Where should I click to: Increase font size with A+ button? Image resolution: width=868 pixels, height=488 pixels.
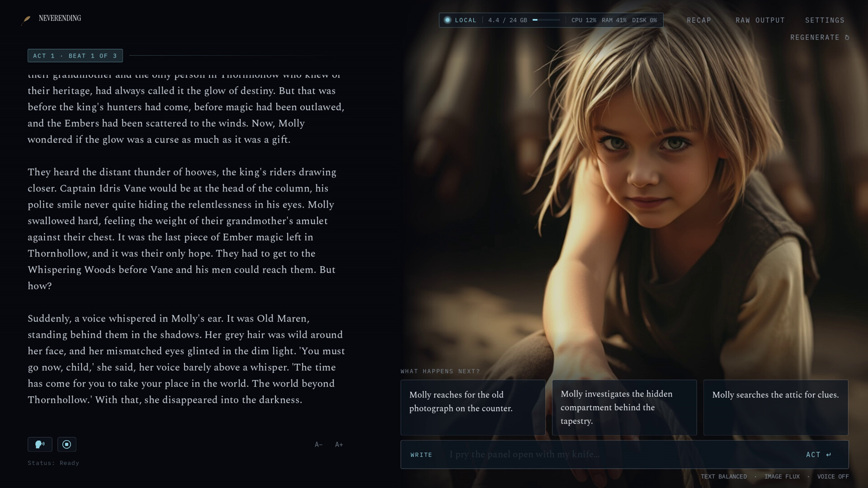point(339,445)
